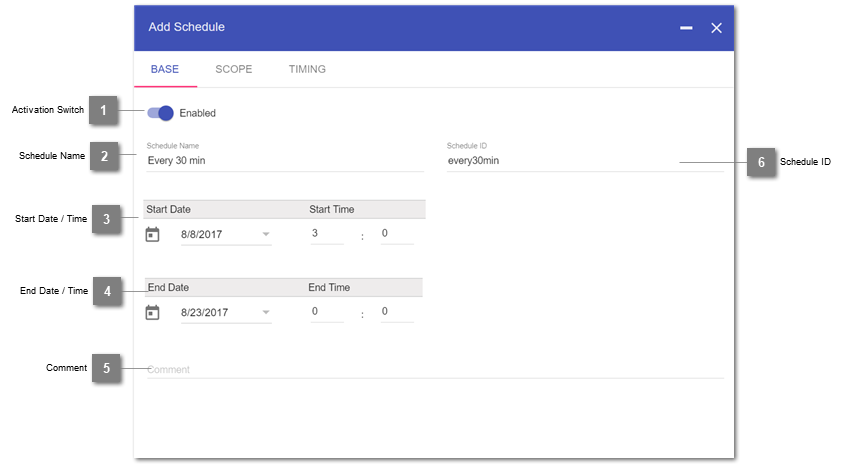Click the End Date calendar icon

[x=153, y=313]
